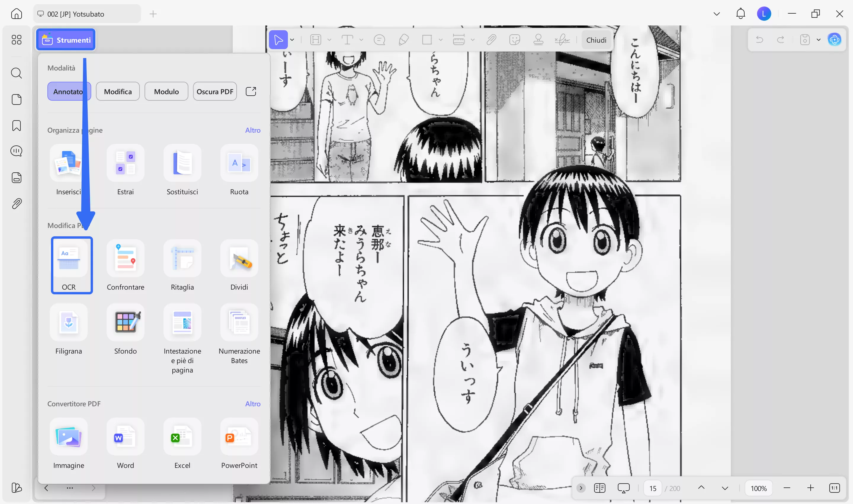The image size is (853, 504).
Task: Click Altro link in Convertitore PDF
Action: click(253, 404)
